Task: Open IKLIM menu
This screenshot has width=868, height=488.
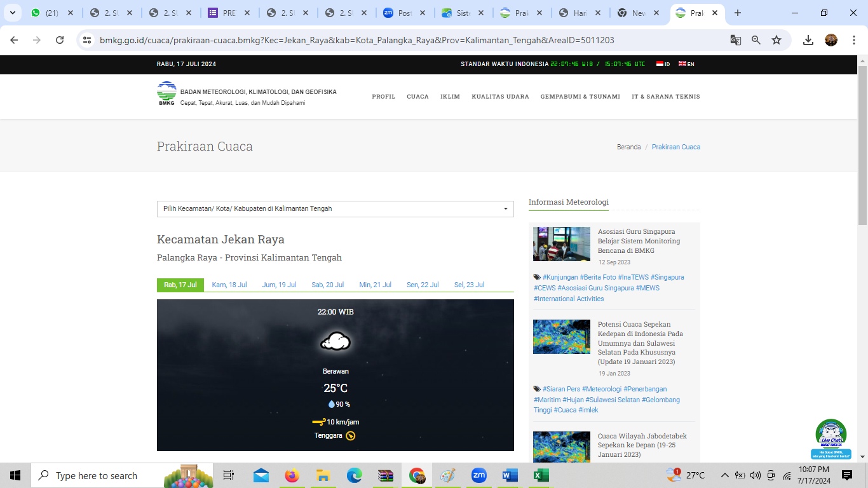Action: 450,97
